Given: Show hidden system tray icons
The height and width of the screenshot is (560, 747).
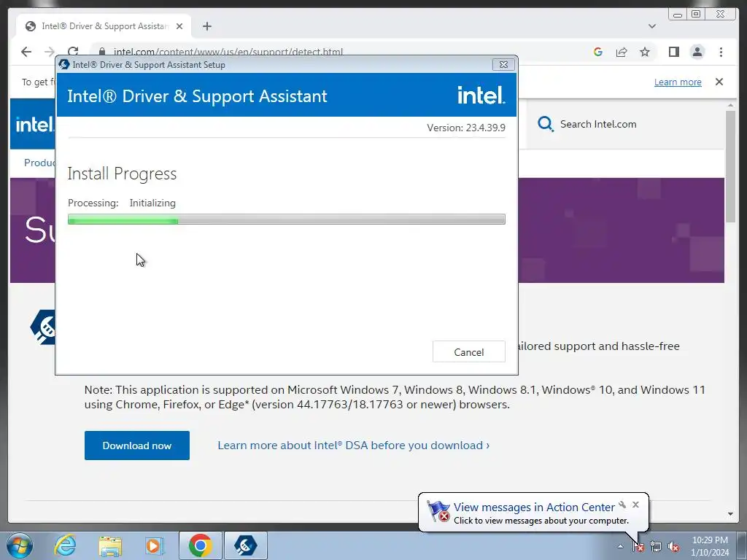Looking at the screenshot, I should click(x=620, y=546).
